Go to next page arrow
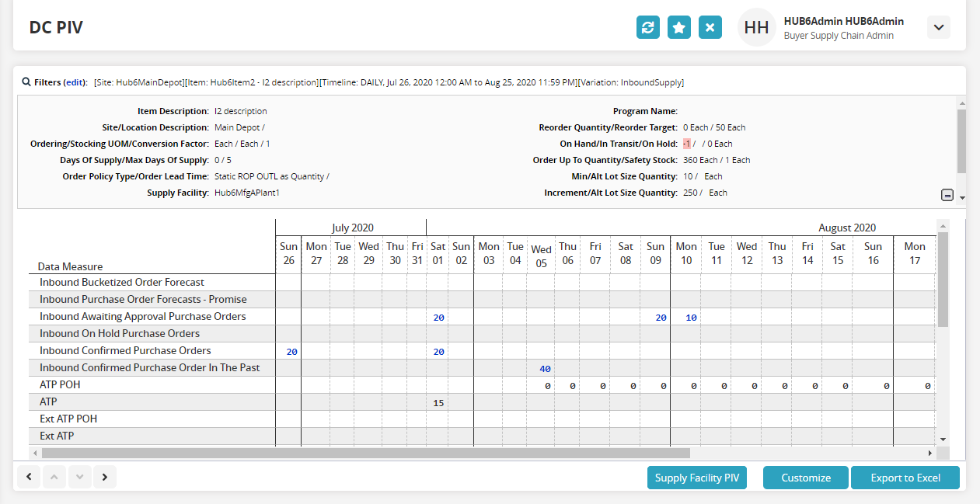Image resolution: width=980 pixels, height=504 pixels. point(104,477)
